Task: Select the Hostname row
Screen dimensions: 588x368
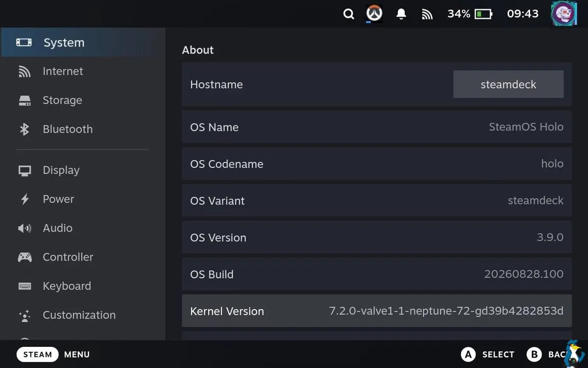Action: 377,84
